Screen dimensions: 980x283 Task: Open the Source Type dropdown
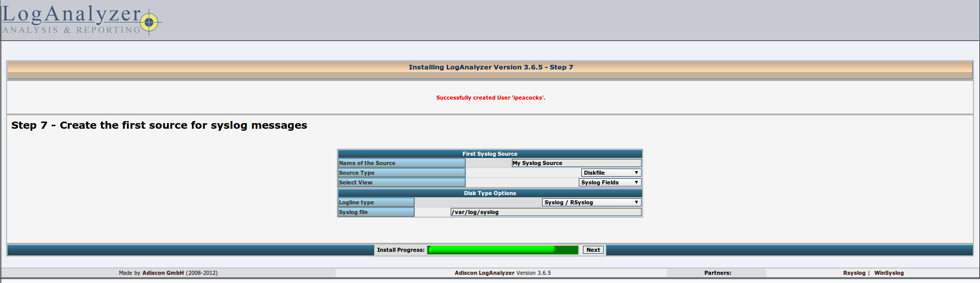click(611, 173)
